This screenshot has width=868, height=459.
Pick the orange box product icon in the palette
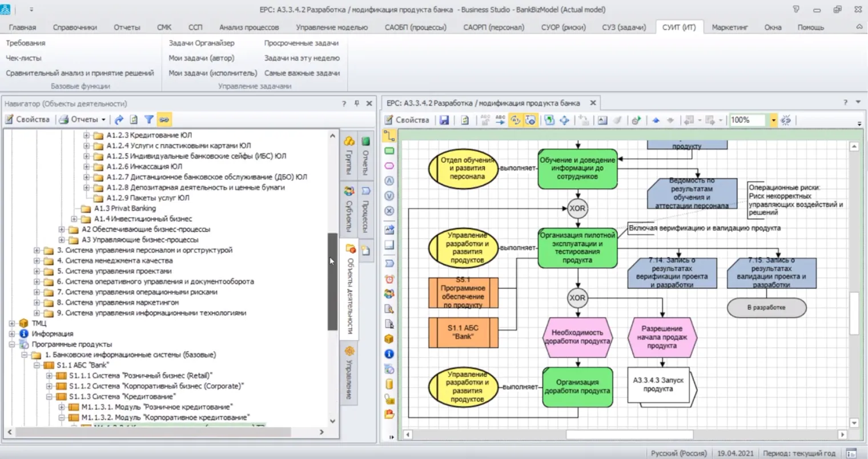pyautogui.click(x=389, y=339)
